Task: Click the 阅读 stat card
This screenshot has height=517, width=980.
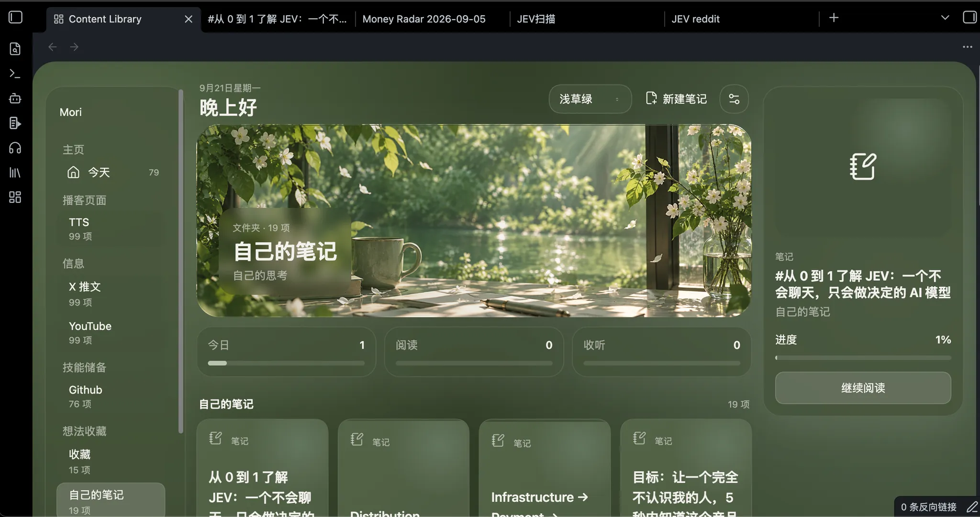Action: [x=474, y=352]
